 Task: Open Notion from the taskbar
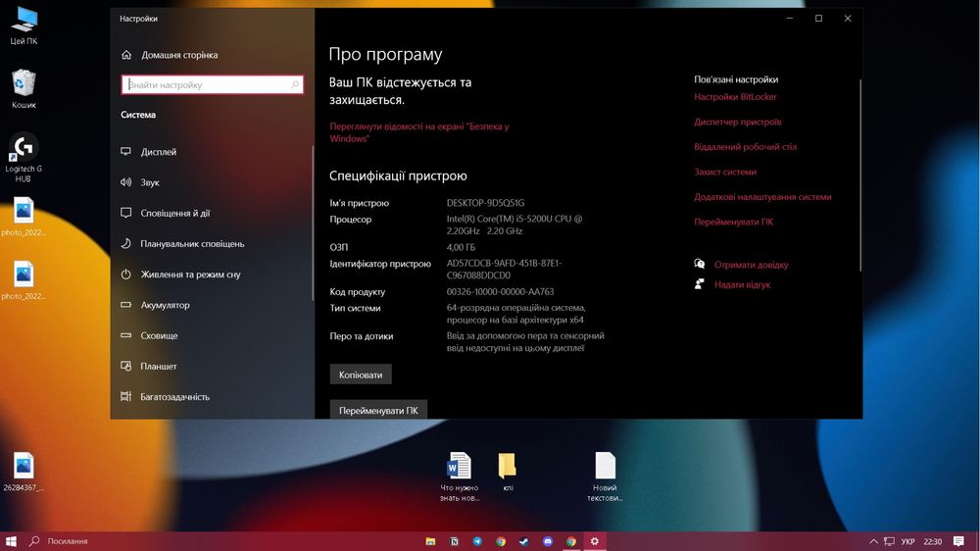[455, 541]
